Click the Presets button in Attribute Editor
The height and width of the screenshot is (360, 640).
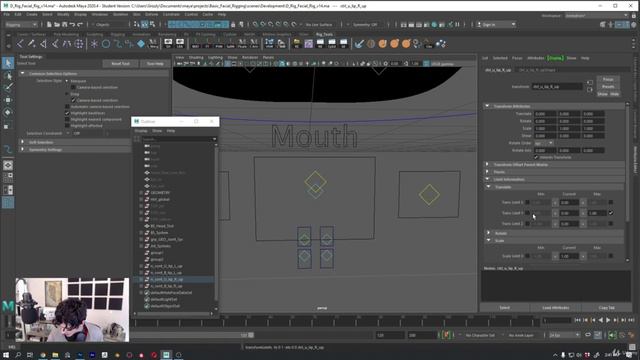[x=608, y=87]
